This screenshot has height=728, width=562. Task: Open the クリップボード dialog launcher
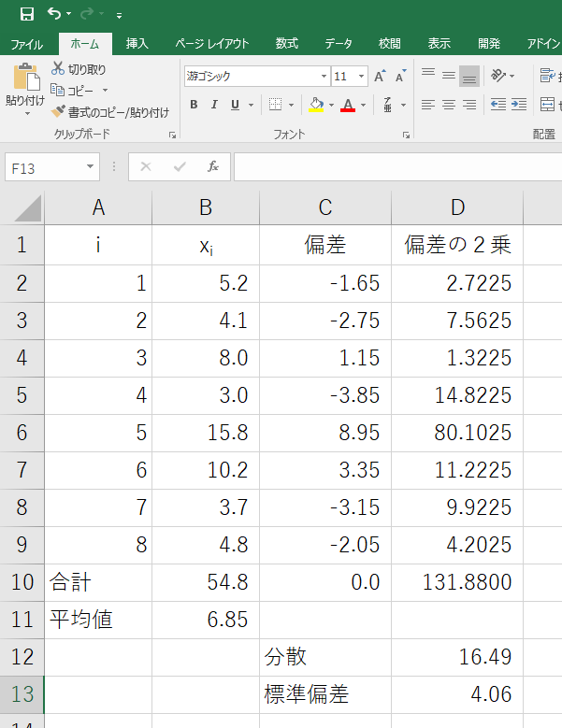pos(172,135)
